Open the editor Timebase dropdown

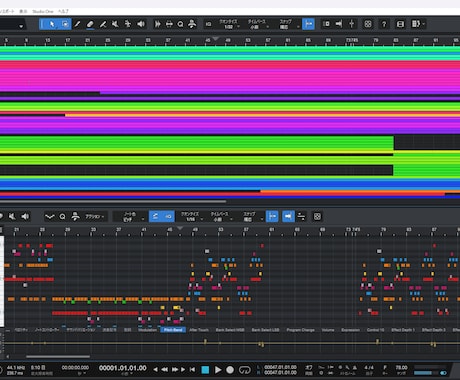tap(220, 217)
